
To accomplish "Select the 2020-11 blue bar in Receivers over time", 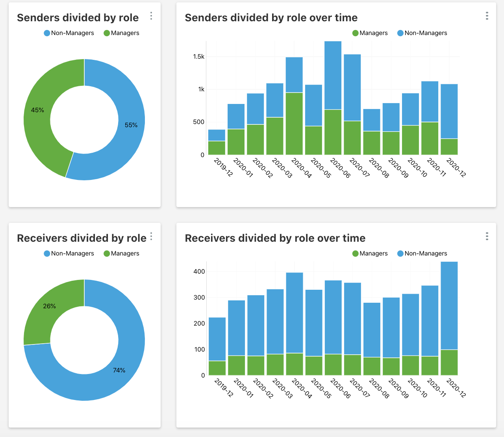I will point(430,321).
